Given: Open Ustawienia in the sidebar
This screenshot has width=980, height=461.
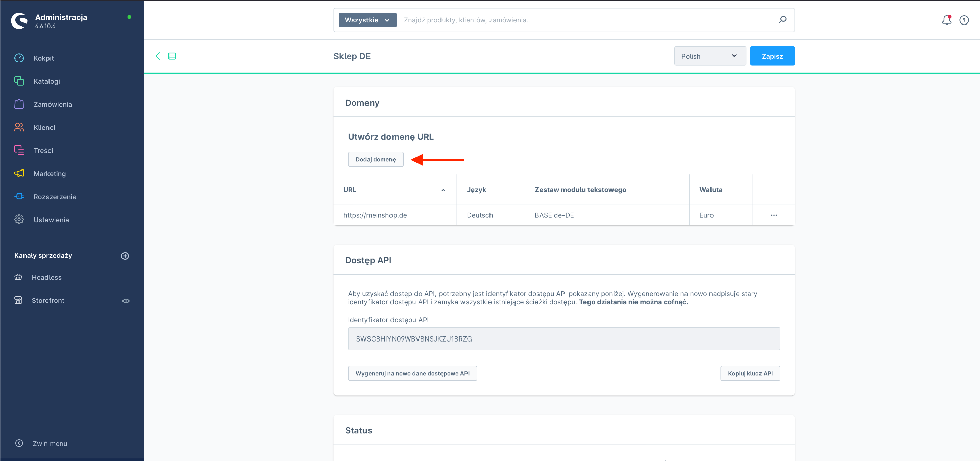Looking at the screenshot, I should 51,220.
